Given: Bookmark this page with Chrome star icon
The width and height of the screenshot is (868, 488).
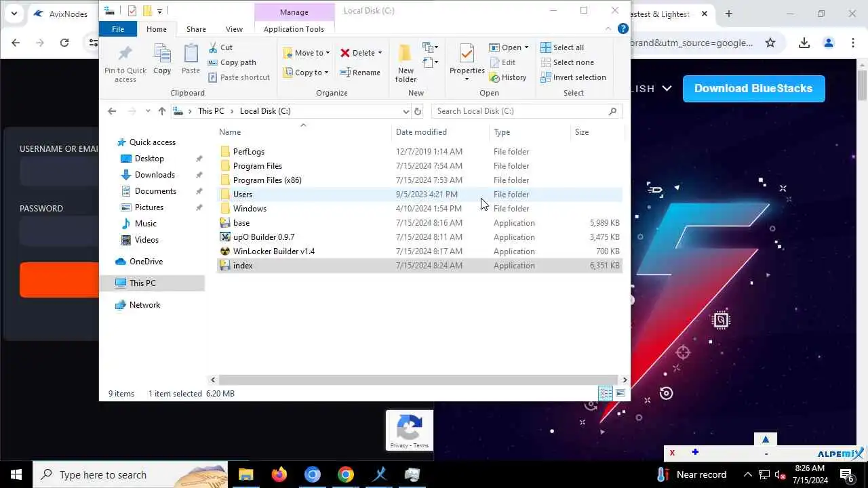Looking at the screenshot, I should click(x=770, y=43).
